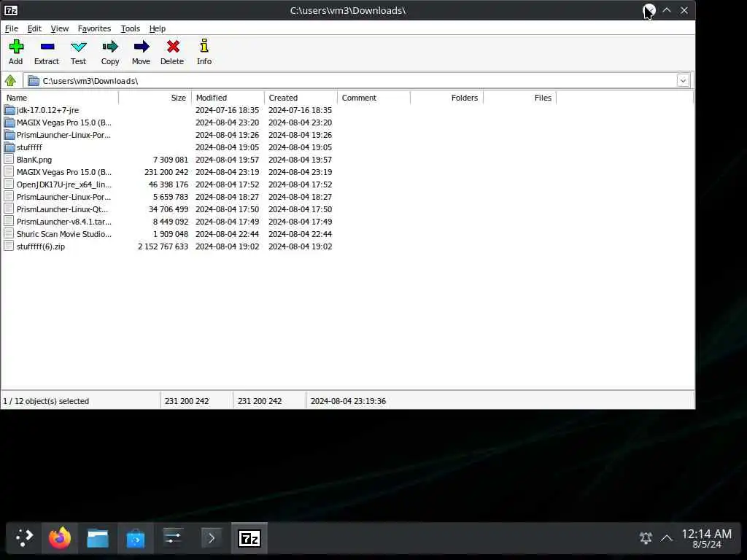Click the taskbar clock 12:14 AM
This screenshot has width=747, height=560.
[706, 534]
